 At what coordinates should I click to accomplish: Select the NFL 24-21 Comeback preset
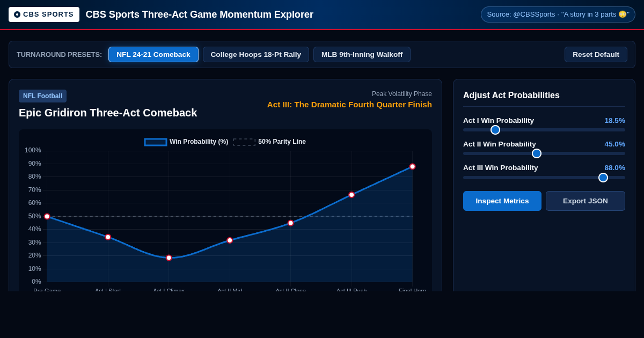click(x=153, y=54)
